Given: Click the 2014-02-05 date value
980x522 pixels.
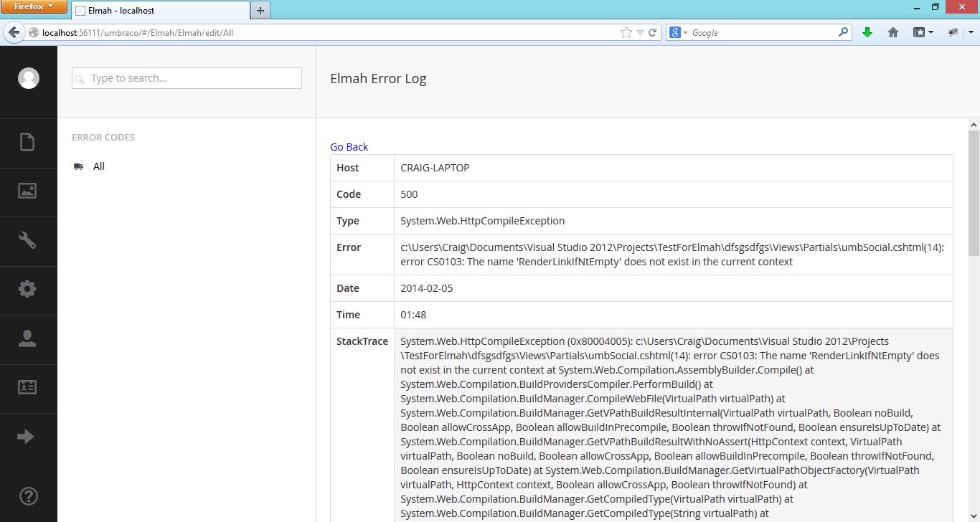Looking at the screenshot, I should click(426, 288).
